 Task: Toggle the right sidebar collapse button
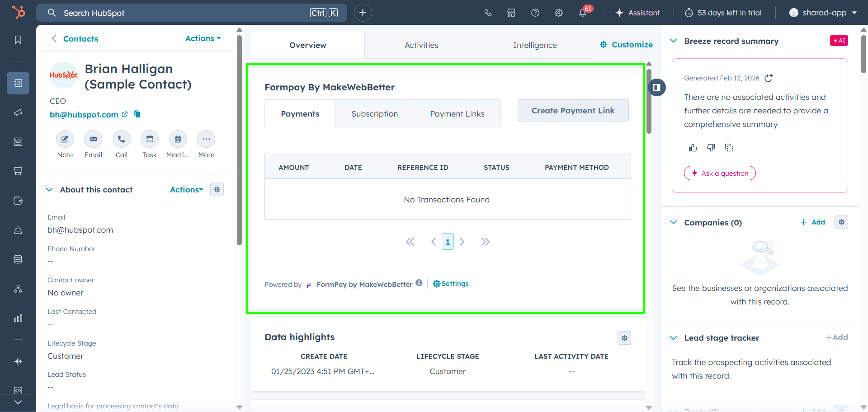tap(657, 87)
